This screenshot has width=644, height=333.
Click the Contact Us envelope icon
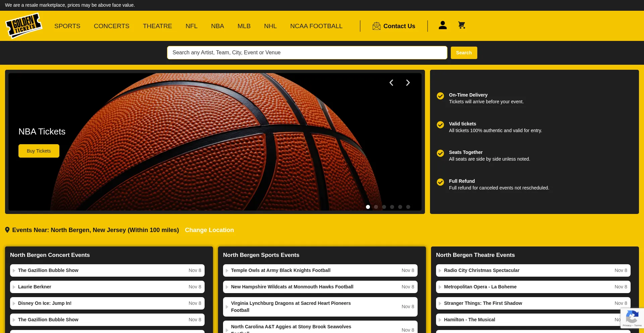(x=376, y=26)
